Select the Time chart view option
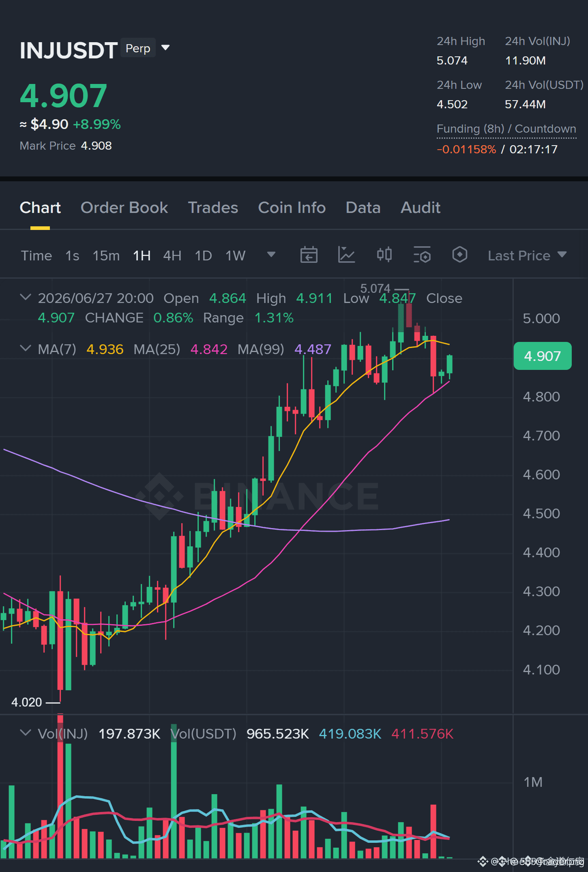This screenshot has width=588, height=872. 36,256
